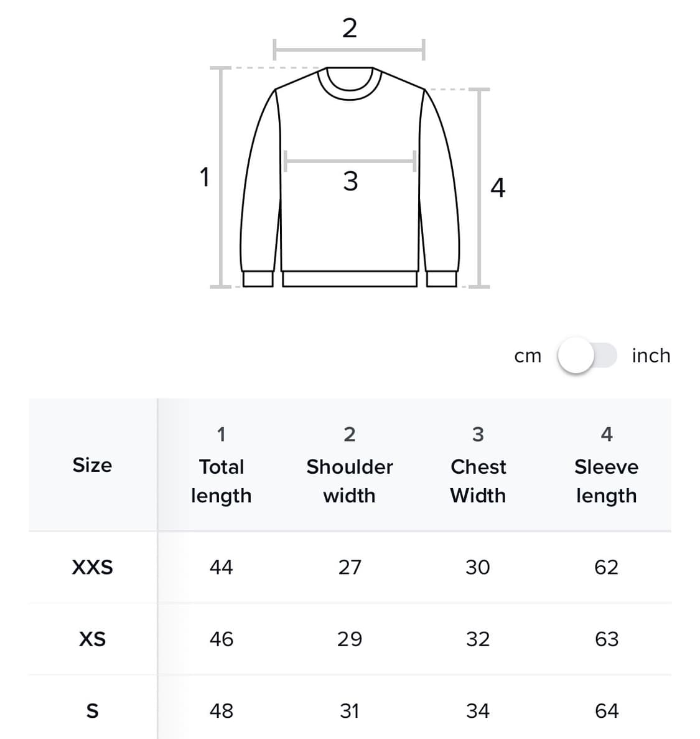
Task: Click the XXS shoulder width value 27
Action: click(x=349, y=567)
